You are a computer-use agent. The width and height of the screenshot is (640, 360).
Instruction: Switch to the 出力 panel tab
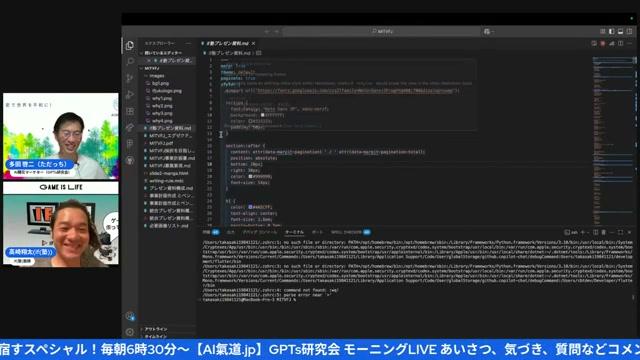[x=231, y=232]
